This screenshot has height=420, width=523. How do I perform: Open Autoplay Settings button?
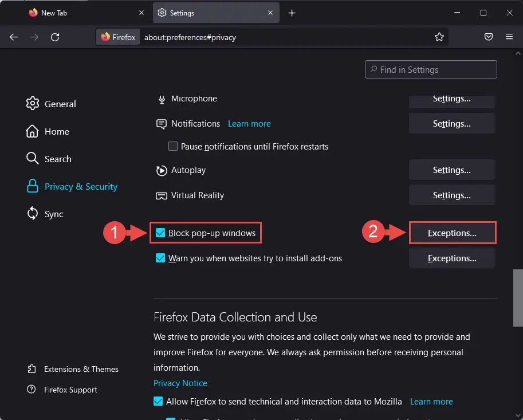click(x=451, y=170)
